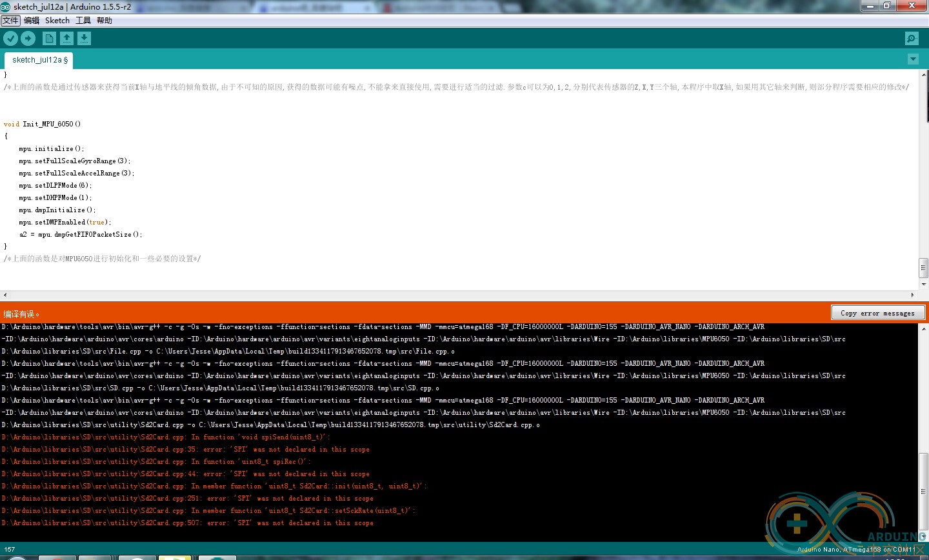Click the 'Sd2Card::init' member function error line

[x=215, y=486]
